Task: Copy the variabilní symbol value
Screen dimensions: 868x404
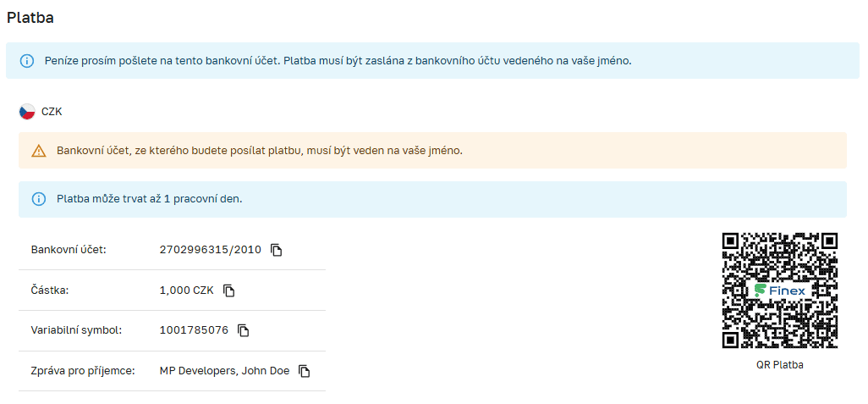Action: (x=243, y=330)
